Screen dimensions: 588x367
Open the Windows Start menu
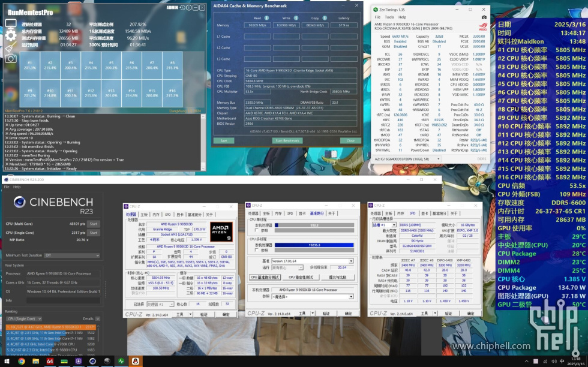point(7,362)
